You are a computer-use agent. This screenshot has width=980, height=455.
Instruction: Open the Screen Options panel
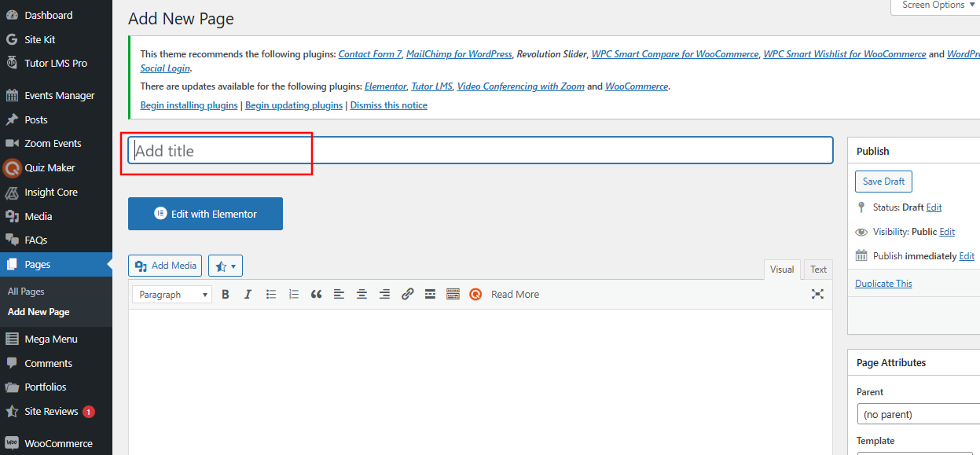pyautogui.click(x=935, y=6)
